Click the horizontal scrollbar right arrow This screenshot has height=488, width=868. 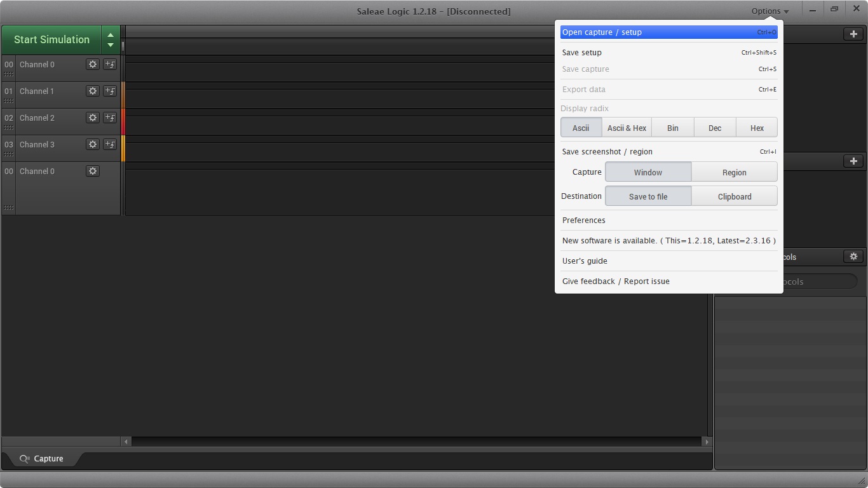(707, 441)
